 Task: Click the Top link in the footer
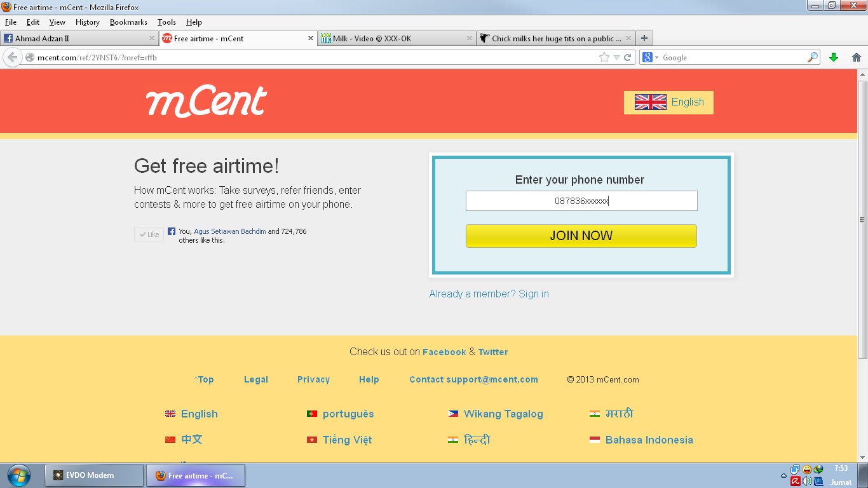point(204,379)
